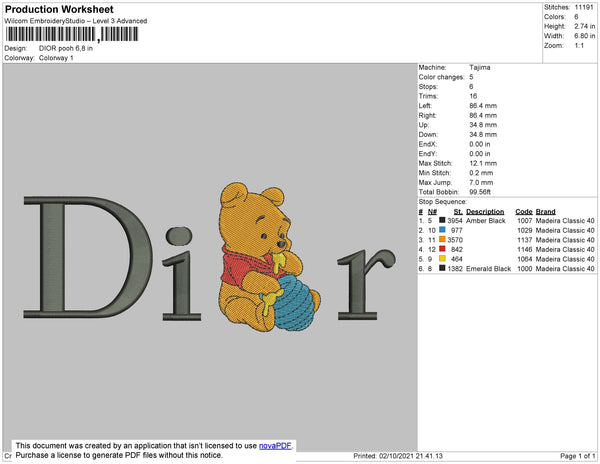Viewport: 600px width, 464px height.
Task: Select the orange 1137 thread swatch
Action: coord(442,239)
